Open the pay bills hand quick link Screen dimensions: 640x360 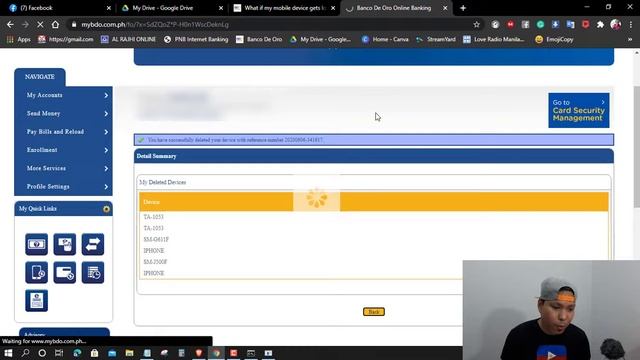point(64,244)
